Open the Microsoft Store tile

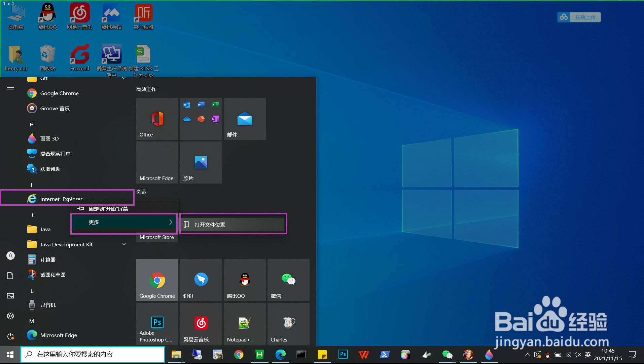coord(157,237)
